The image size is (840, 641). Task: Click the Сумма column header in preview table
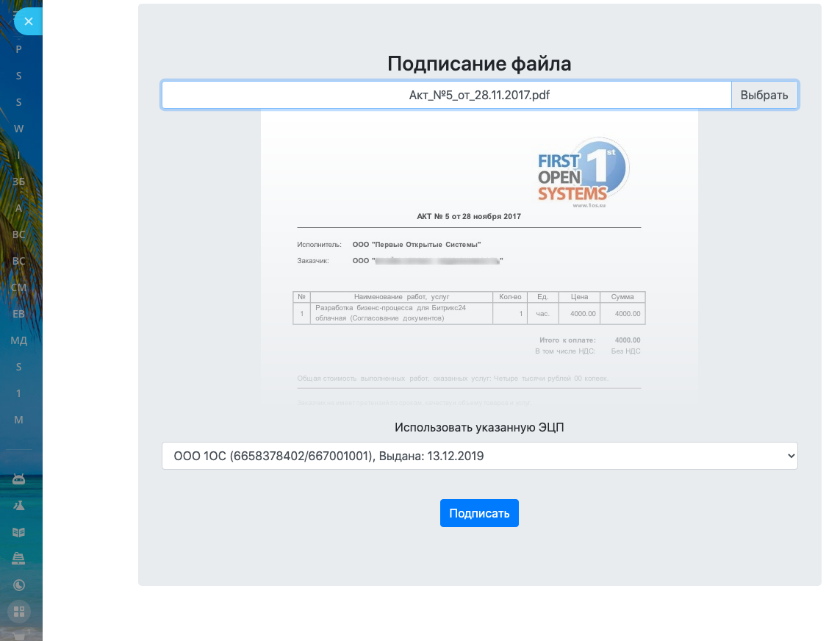click(x=622, y=297)
